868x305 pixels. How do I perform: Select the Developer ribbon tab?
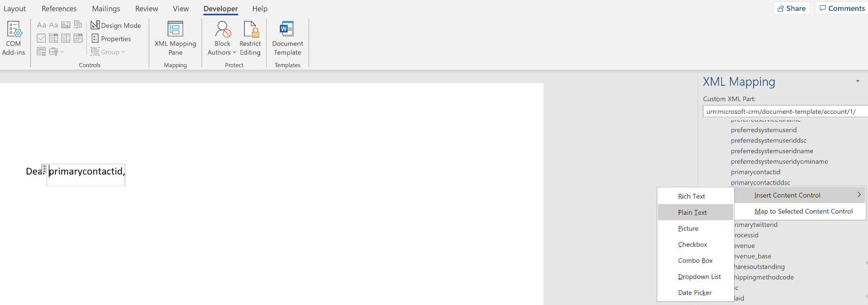coord(221,9)
